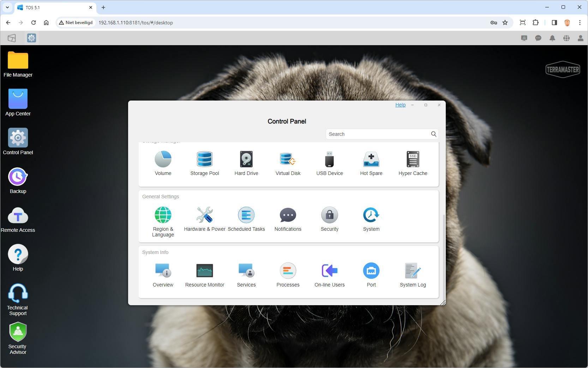Open the resource monitor widget in top bar
The image size is (588, 368).
click(x=524, y=38)
